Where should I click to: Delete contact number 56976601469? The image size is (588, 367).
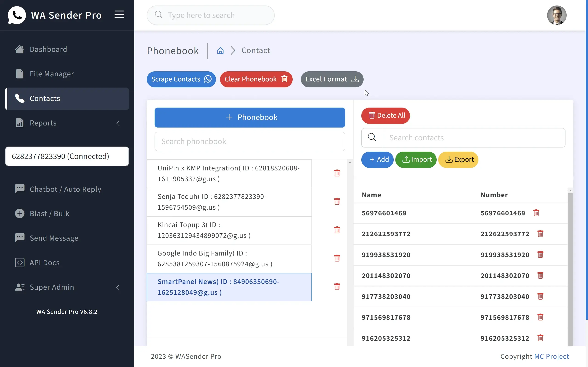pyautogui.click(x=537, y=213)
